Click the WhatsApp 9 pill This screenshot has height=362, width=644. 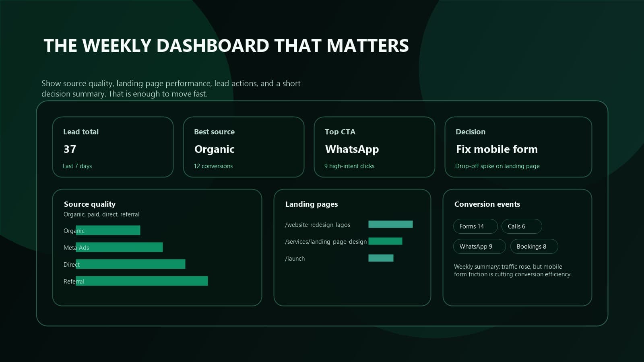coord(479,246)
